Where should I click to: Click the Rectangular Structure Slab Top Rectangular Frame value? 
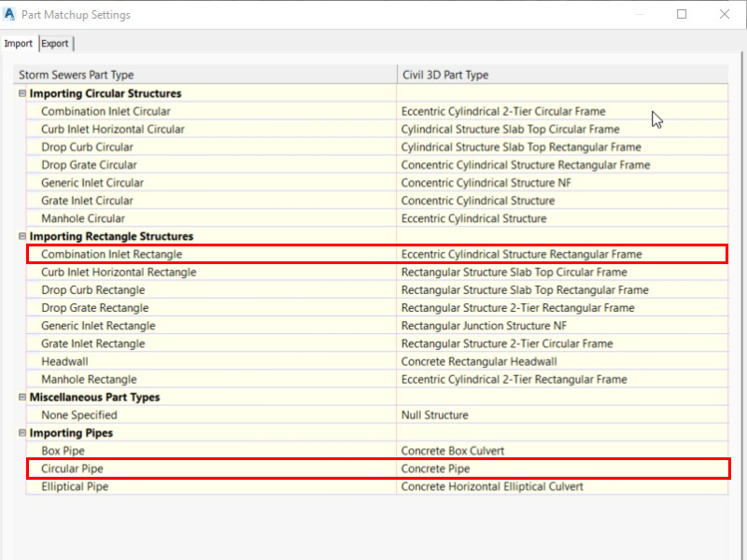525,290
